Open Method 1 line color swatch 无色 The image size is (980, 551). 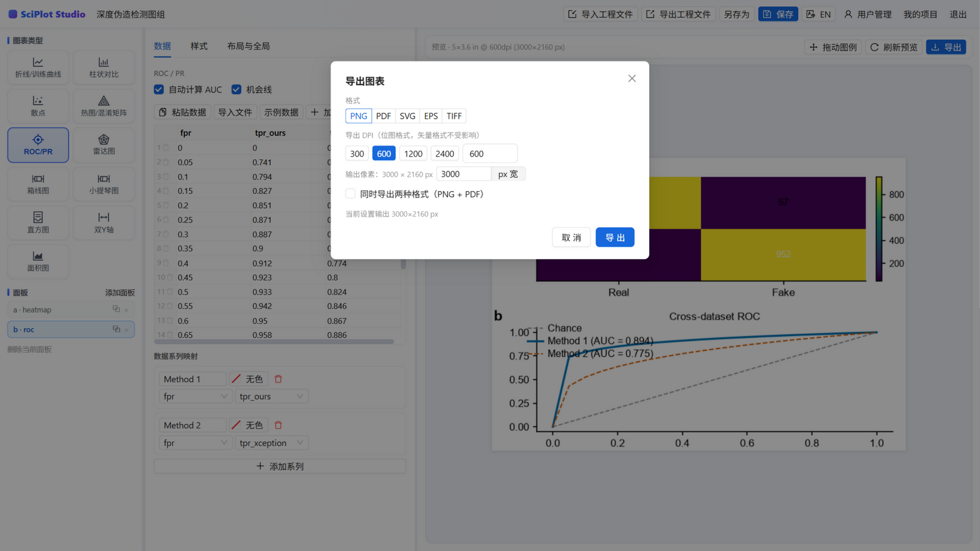point(248,379)
